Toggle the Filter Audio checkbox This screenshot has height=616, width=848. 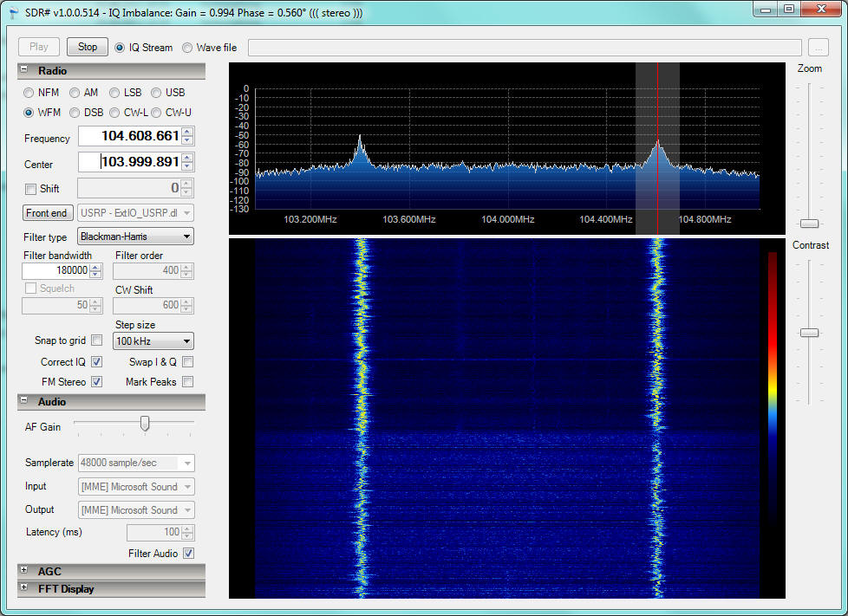(x=188, y=553)
